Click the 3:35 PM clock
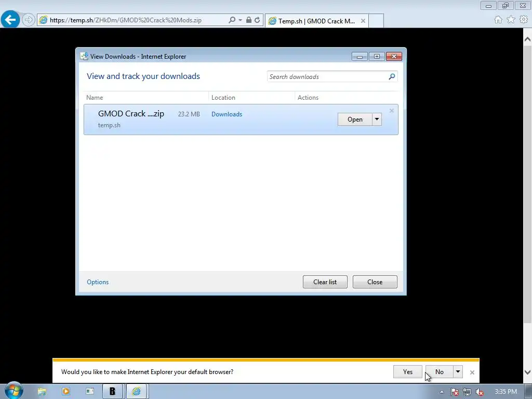This screenshot has height=399, width=532. point(506,392)
